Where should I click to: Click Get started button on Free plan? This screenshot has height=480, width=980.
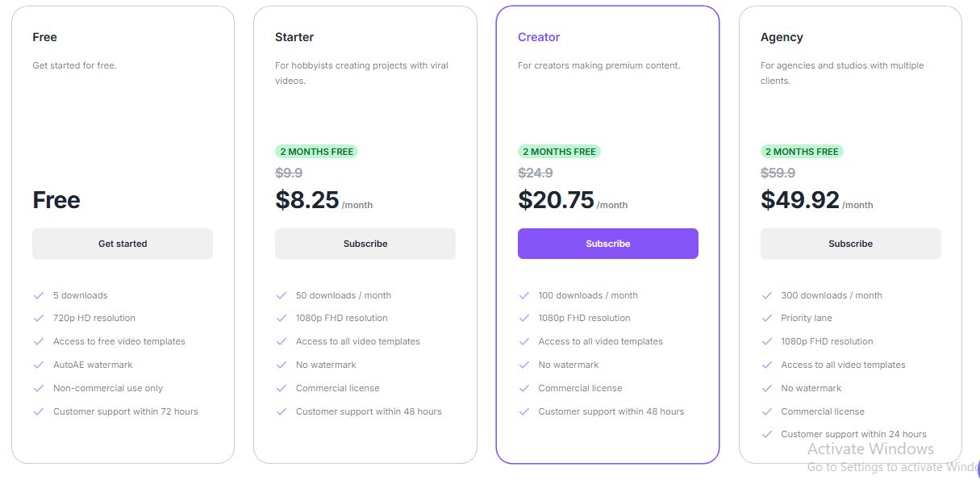[123, 244]
